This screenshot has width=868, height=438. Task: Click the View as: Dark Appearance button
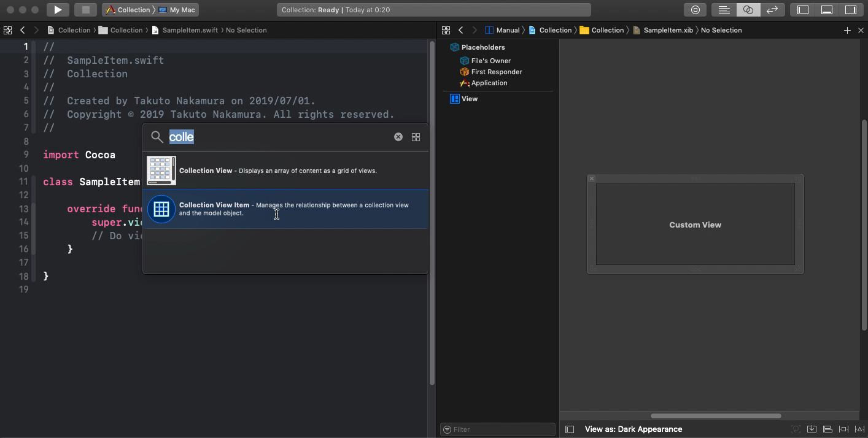tap(633, 429)
